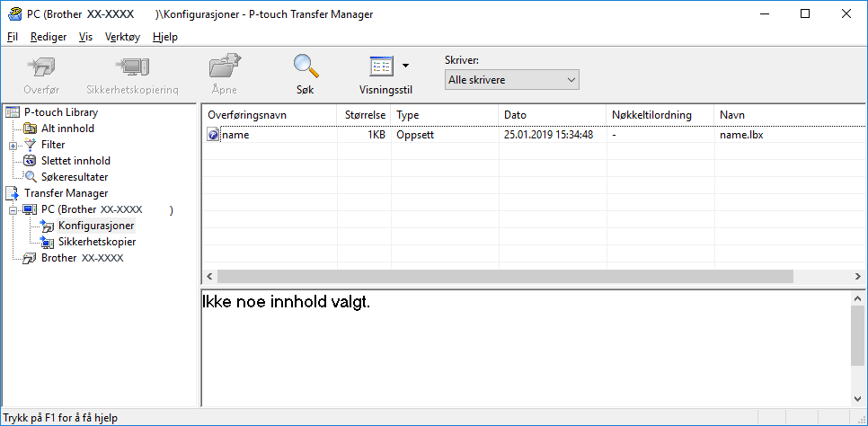Click the app icon in title bar
Image resolution: width=868 pixels, height=426 pixels.
coord(13,13)
